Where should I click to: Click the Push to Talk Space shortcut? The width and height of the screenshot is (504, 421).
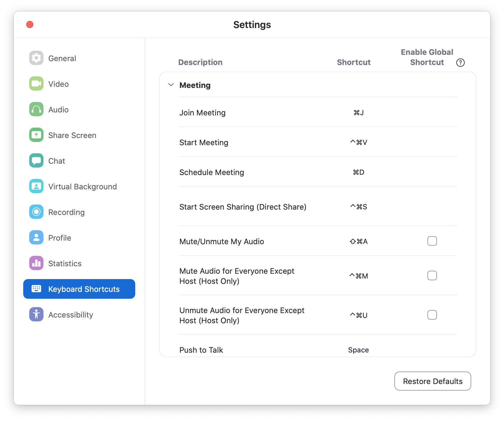click(358, 350)
